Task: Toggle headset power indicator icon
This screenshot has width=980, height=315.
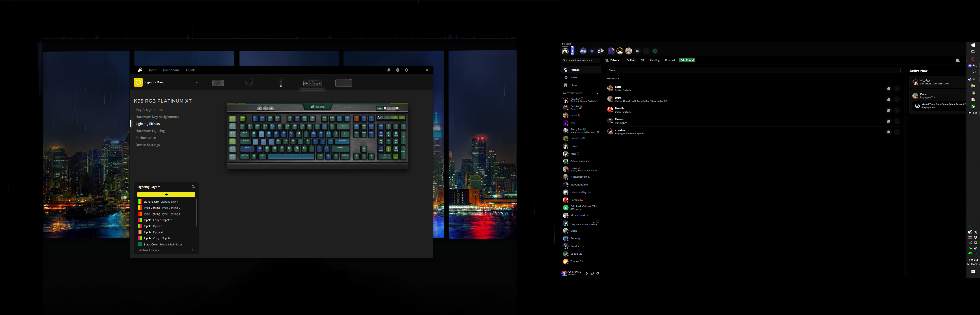Action: 258,78
